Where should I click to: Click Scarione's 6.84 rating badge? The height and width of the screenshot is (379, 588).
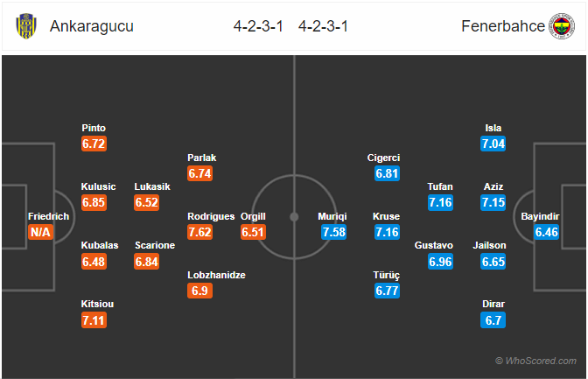click(x=147, y=262)
